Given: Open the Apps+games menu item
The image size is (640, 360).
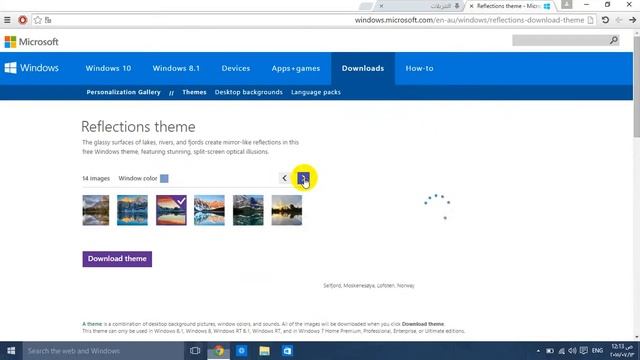Looking at the screenshot, I should 296,68.
